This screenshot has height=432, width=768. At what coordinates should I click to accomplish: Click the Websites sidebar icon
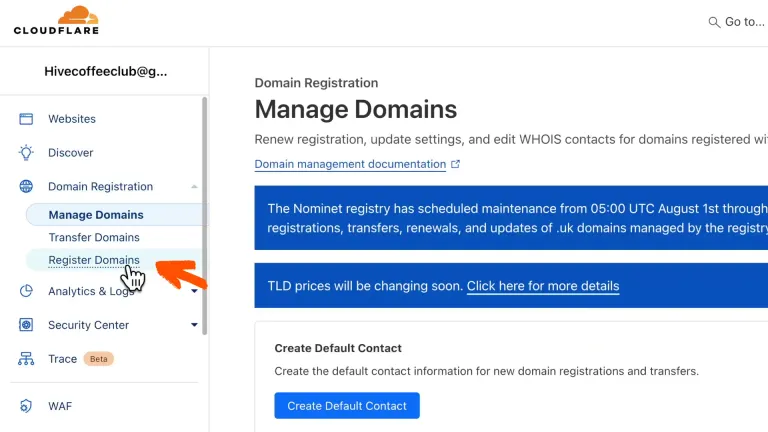(x=27, y=119)
